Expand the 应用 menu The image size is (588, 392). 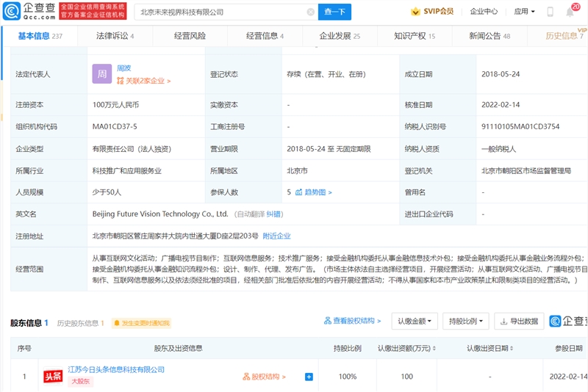[523, 12]
